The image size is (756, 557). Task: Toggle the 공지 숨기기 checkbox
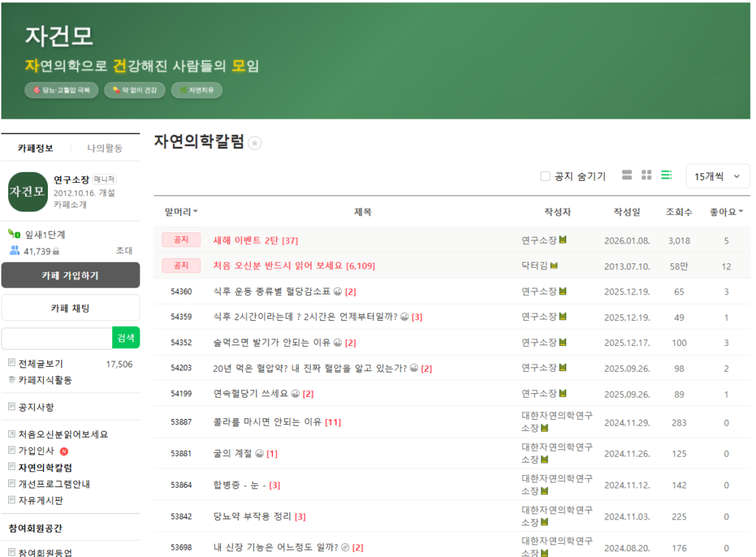click(x=546, y=176)
